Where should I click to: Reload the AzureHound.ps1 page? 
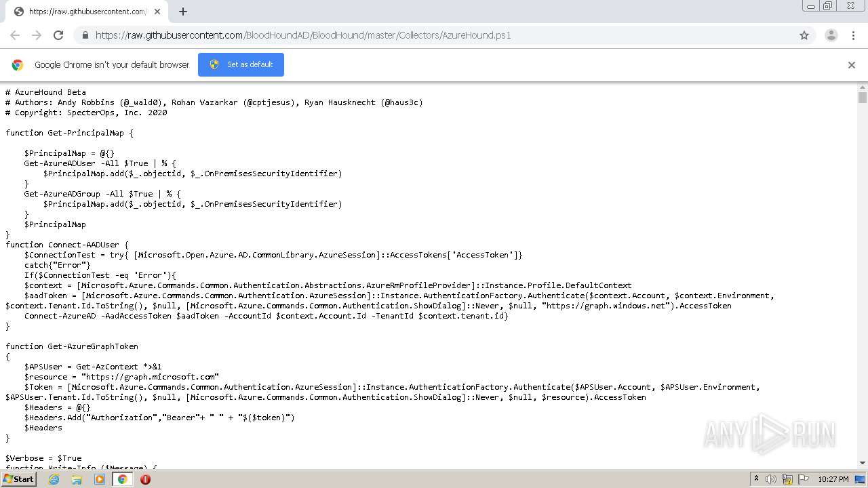click(x=58, y=35)
